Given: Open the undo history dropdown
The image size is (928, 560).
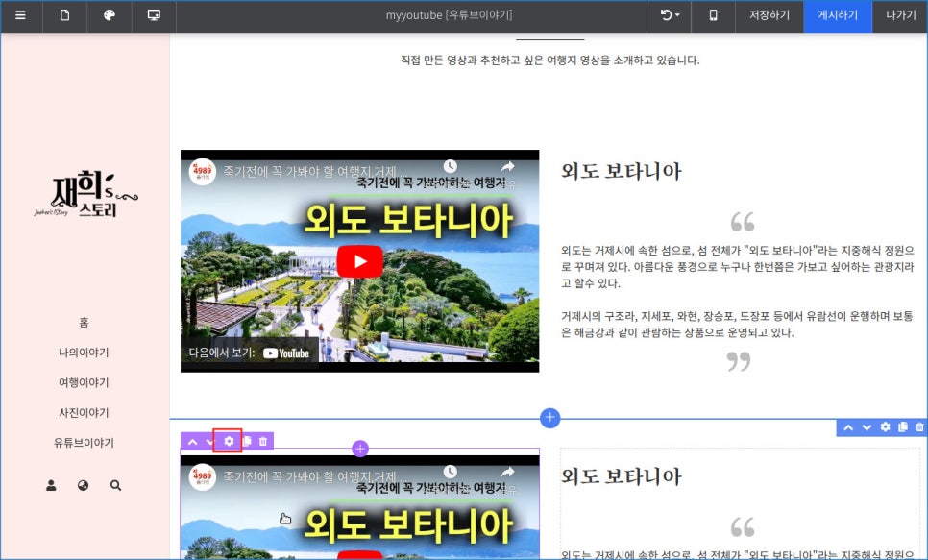Looking at the screenshot, I should coord(670,16).
